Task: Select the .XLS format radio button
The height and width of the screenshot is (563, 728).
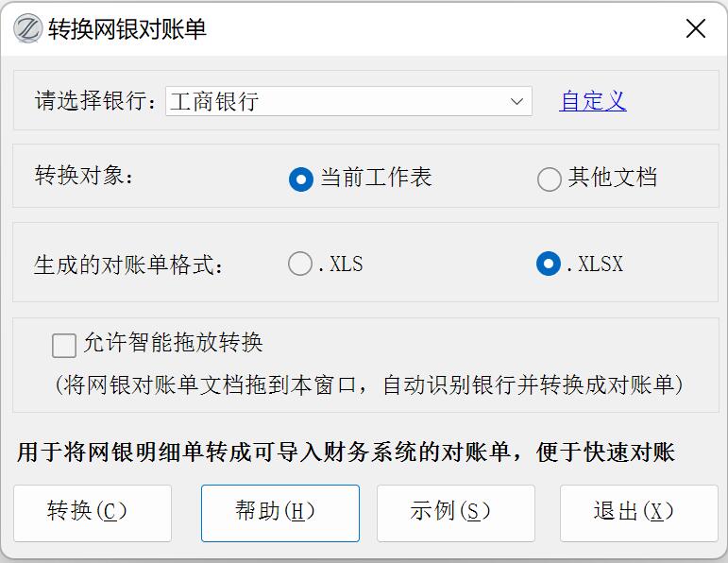Action: click(300, 264)
